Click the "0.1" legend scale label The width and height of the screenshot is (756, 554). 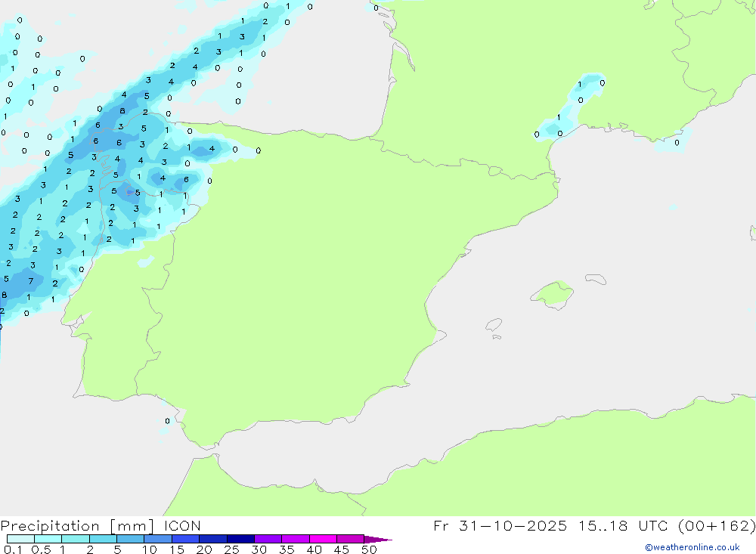coord(13,549)
